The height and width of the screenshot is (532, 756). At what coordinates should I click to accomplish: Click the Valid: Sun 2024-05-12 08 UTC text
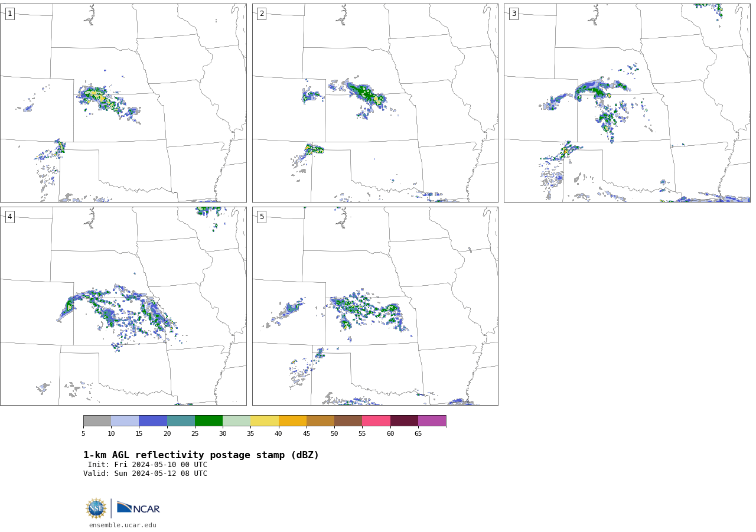pos(145,474)
